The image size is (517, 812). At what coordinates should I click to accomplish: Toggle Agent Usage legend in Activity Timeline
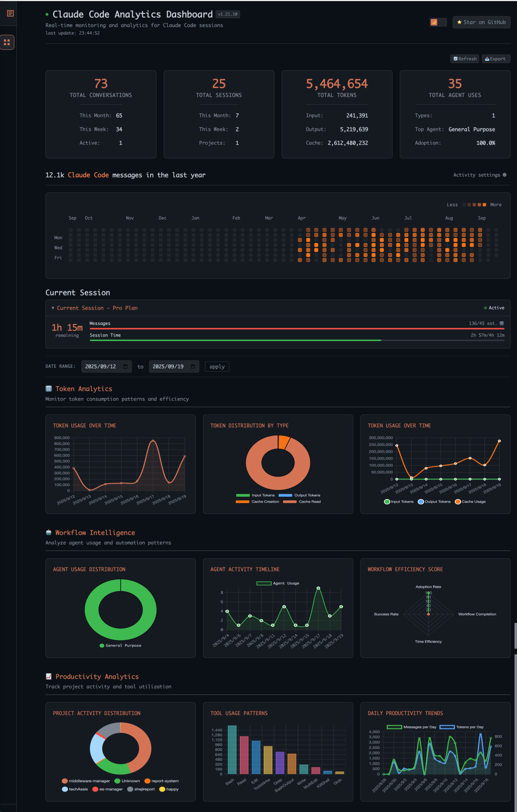[x=278, y=583]
